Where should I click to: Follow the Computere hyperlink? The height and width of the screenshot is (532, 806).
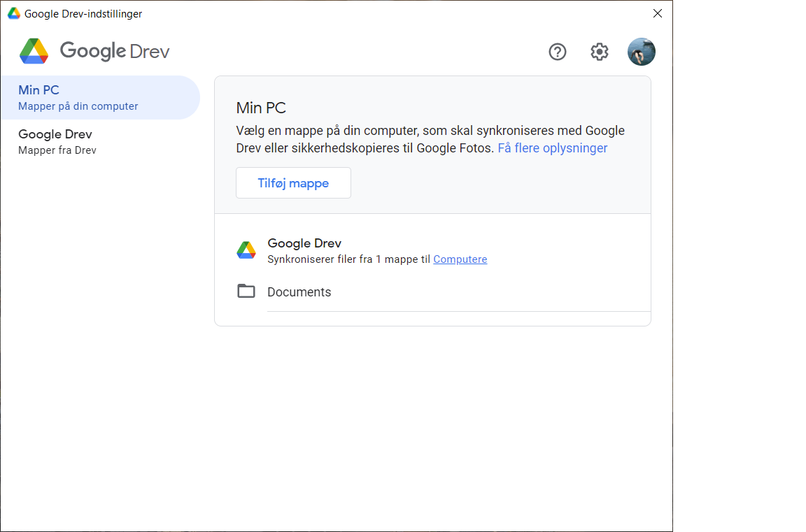click(x=460, y=259)
